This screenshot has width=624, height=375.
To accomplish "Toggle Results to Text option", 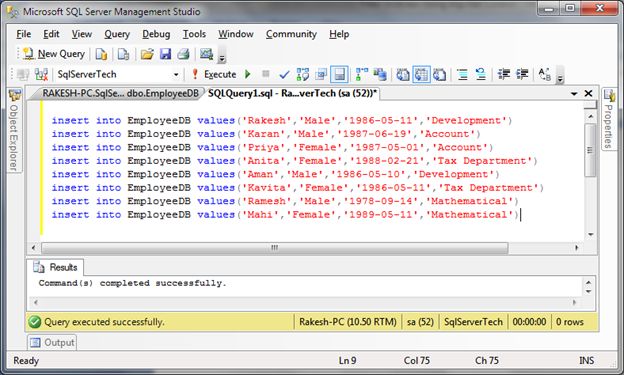I will [403, 74].
